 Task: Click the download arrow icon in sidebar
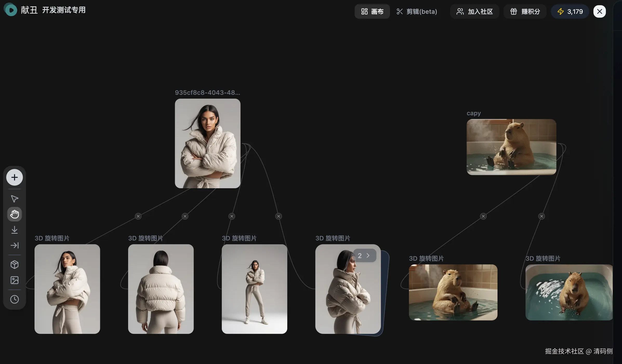(x=15, y=230)
